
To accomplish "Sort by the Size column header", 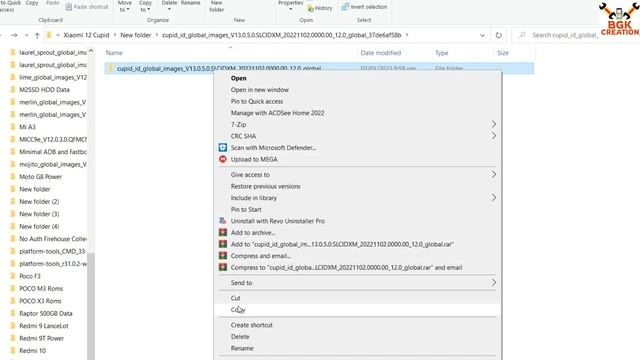I will click(503, 53).
